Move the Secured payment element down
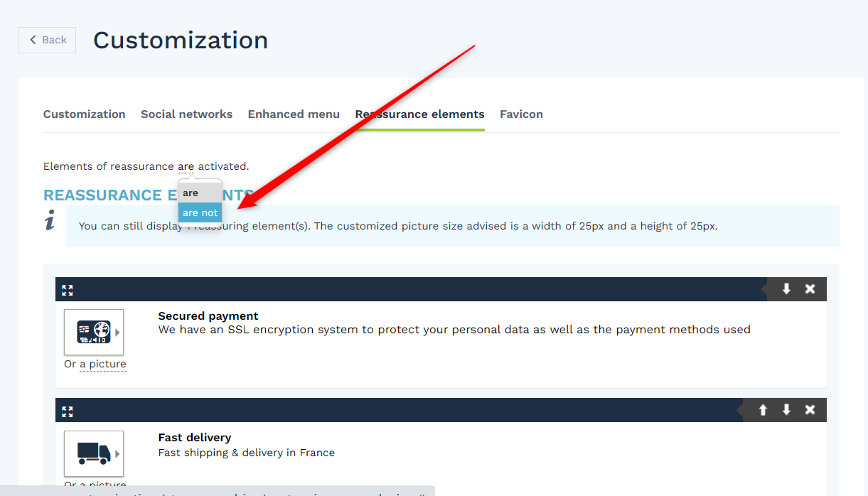868x496 pixels. 786,289
